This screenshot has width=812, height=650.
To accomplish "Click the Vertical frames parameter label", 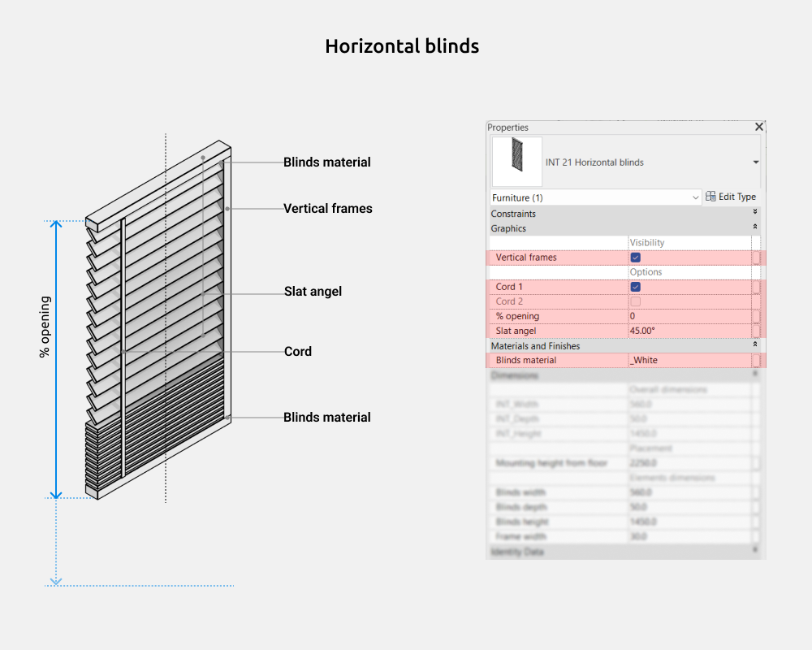I will [526, 257].
